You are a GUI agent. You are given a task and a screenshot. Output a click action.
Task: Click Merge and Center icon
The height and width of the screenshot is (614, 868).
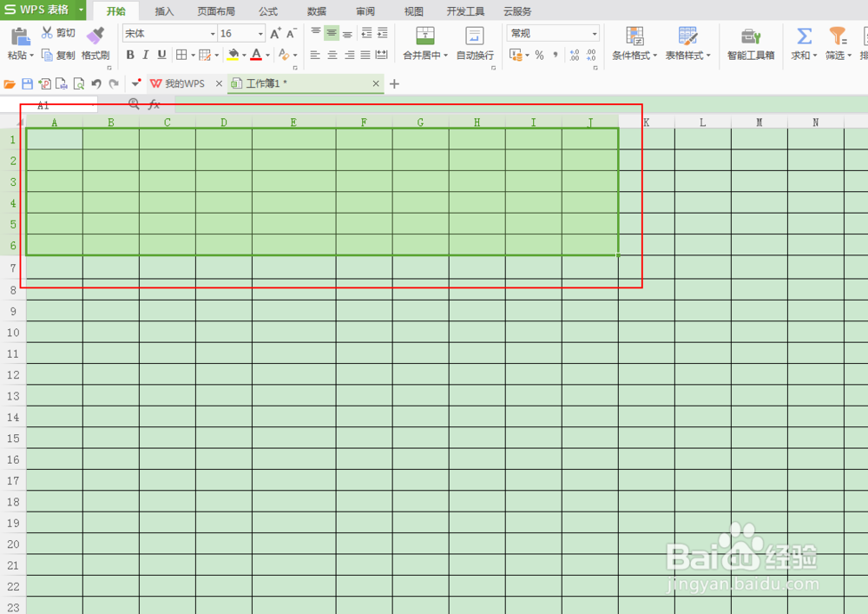click(425, 36)
